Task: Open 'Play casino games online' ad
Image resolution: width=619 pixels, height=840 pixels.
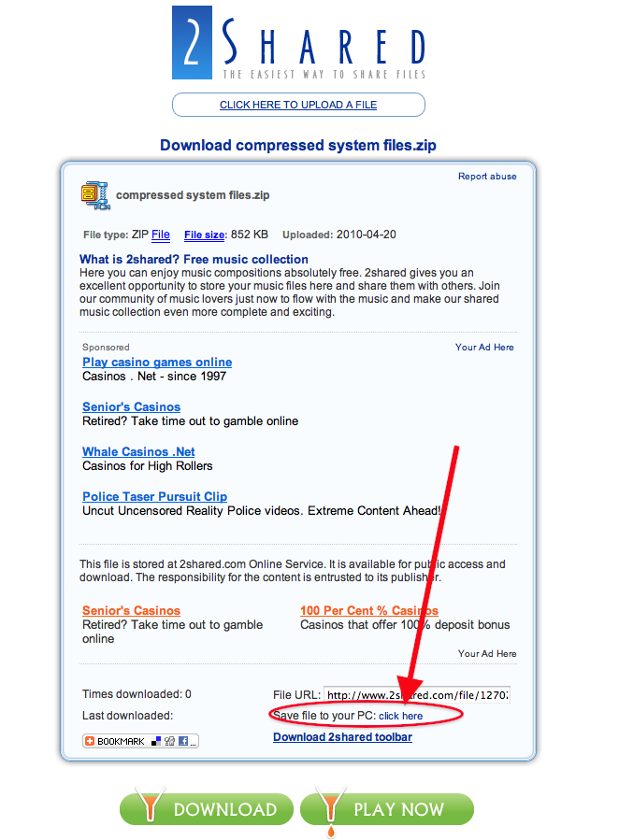Action: 157,363
